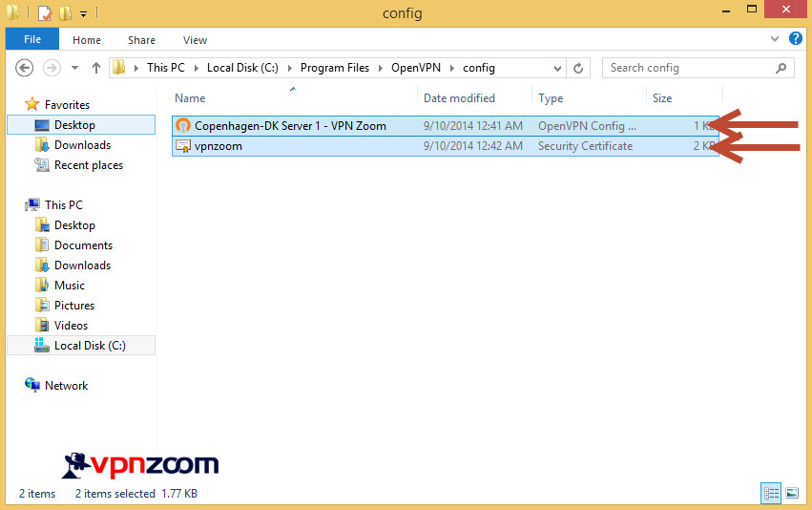
Task: Expand the chevron after This PC breadcrumb
Action: point(197,68)
